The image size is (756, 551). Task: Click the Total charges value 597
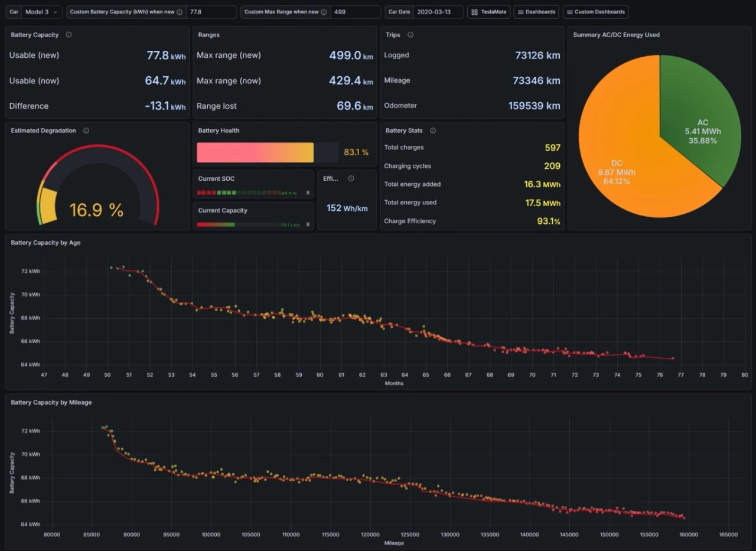click(552, 148)
